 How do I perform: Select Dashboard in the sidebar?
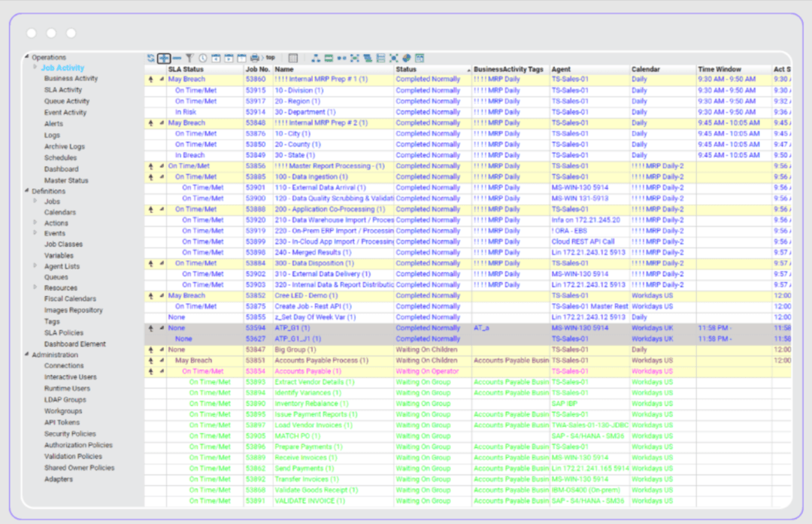[x=61, y=168]
